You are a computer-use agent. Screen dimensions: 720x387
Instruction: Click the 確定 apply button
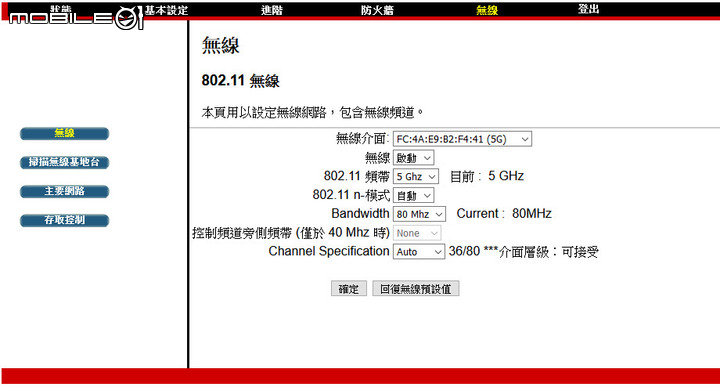[349, 289]
